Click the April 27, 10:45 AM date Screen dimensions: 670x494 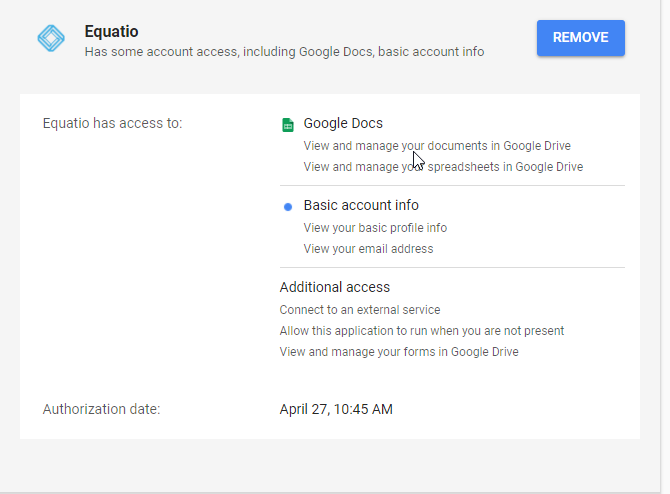[336, 409]
